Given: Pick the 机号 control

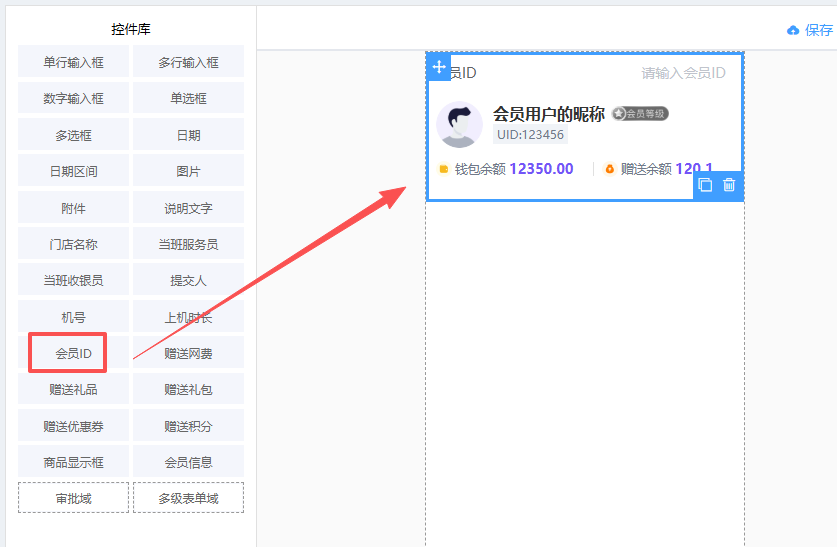Looking at the screenshot, I should point(74,318).
